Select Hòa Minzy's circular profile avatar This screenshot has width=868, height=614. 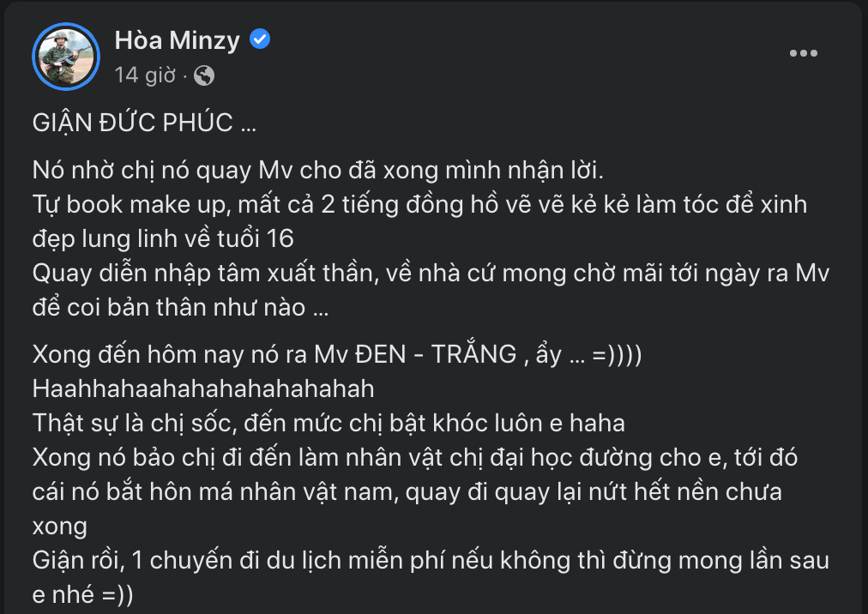tap(66, 57)
